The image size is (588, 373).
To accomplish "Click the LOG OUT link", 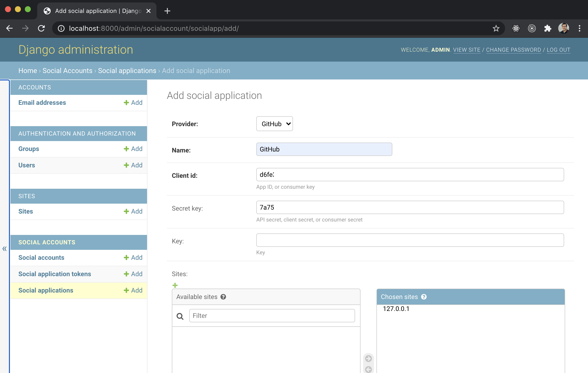I will (558, 50).
